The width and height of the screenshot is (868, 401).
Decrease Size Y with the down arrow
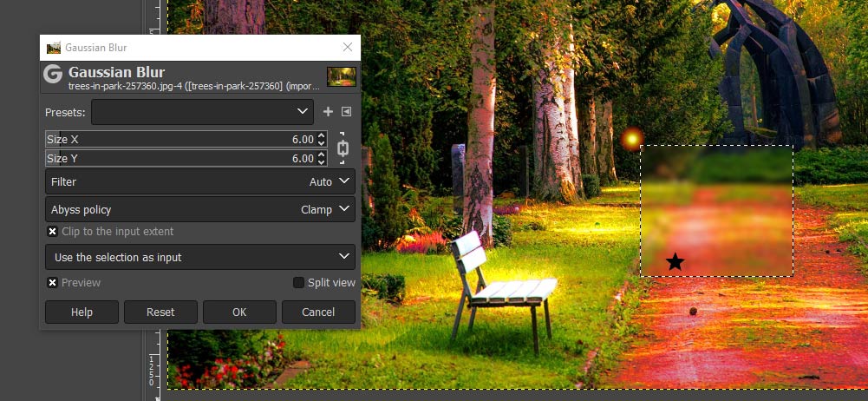click(321, 161)
